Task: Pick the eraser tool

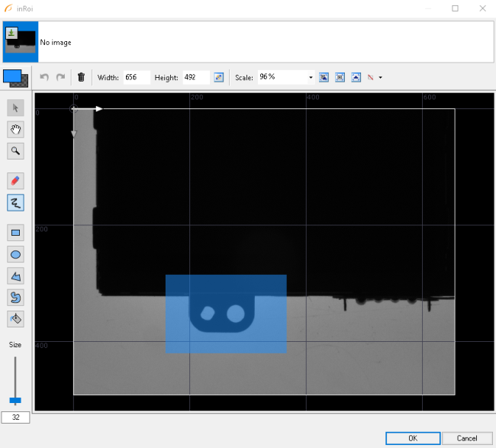Action: pyautogui.click(x=15, y=181)
